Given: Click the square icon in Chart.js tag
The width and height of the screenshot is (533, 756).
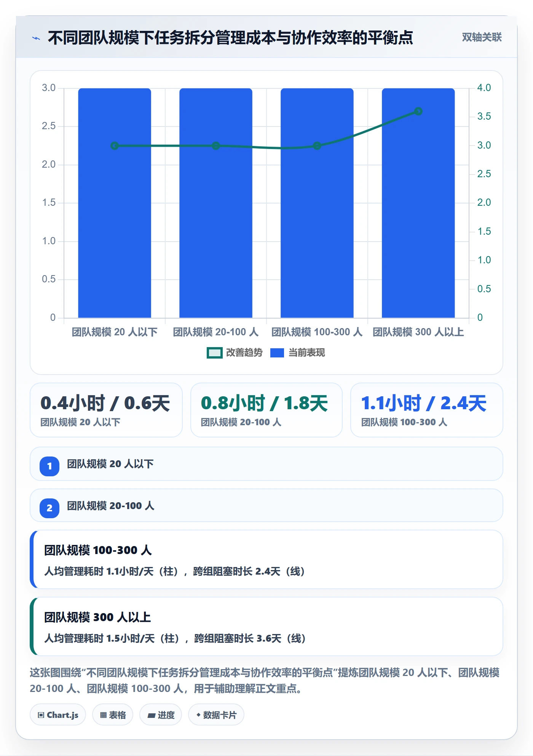Looking at the screenshot, I should 41,715.
